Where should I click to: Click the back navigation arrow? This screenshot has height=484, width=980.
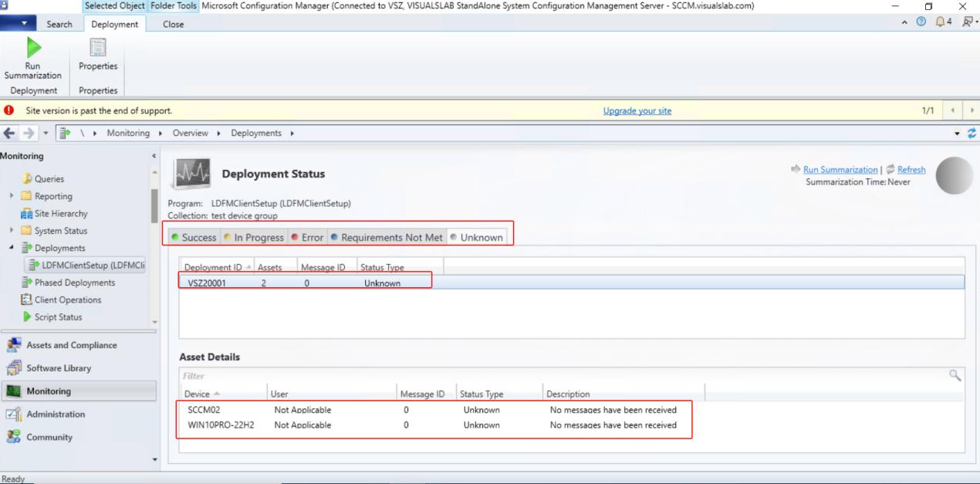pyautogui.click(x=9, y=133)
